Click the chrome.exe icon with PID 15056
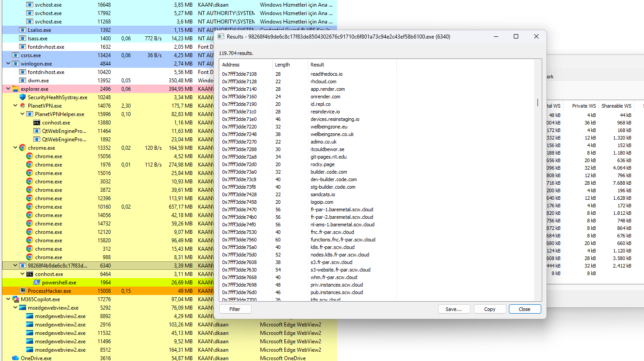Viewport: 644px width, 361px height. pos(30,156)
